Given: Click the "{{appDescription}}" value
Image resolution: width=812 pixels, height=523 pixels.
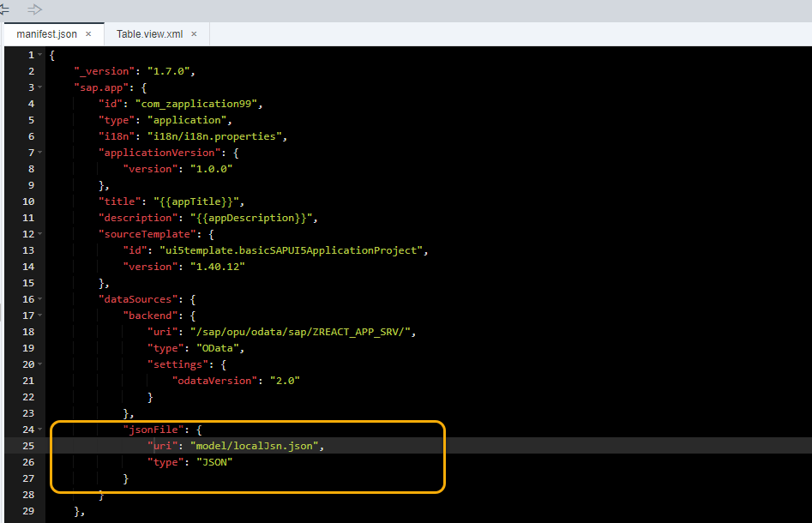Looking at the screenshot, I should pos(251,218).
